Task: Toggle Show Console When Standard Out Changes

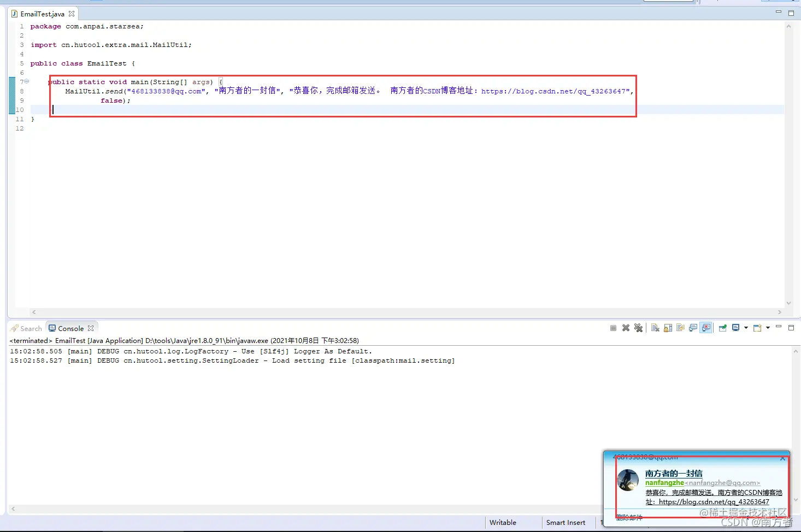Action: click(x=693, y=328)
